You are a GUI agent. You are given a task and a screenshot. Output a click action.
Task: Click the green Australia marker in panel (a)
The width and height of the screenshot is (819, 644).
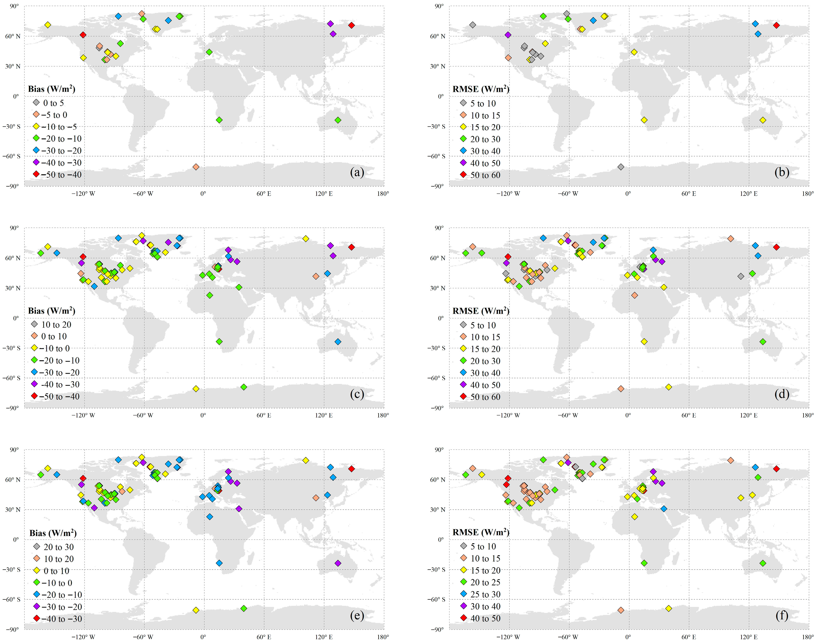338,120
